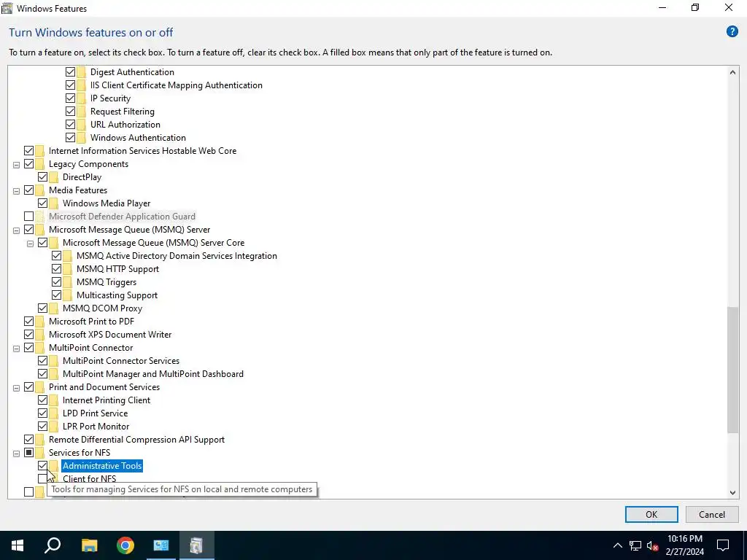The height and width of the screenshot is (560, 747).
Task: Collapse MultiPoint Connector node
Action: tap(16, 349)
